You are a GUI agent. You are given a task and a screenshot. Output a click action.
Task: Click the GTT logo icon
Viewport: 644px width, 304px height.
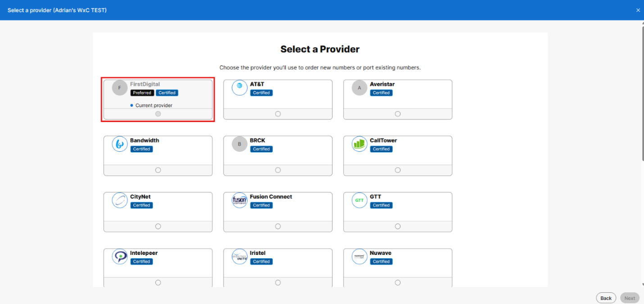pos(359,200)
